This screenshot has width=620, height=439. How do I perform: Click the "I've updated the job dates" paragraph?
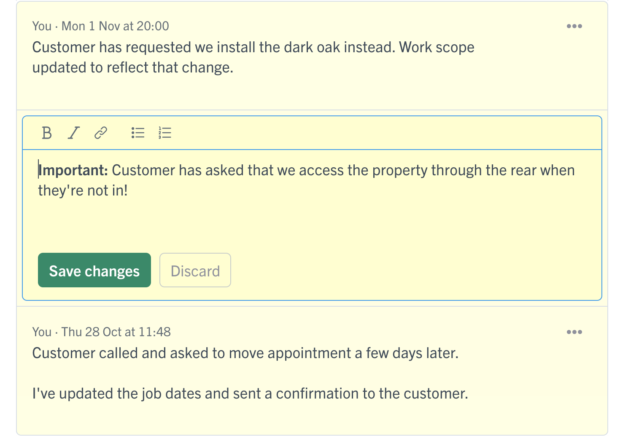click(250, 394)
